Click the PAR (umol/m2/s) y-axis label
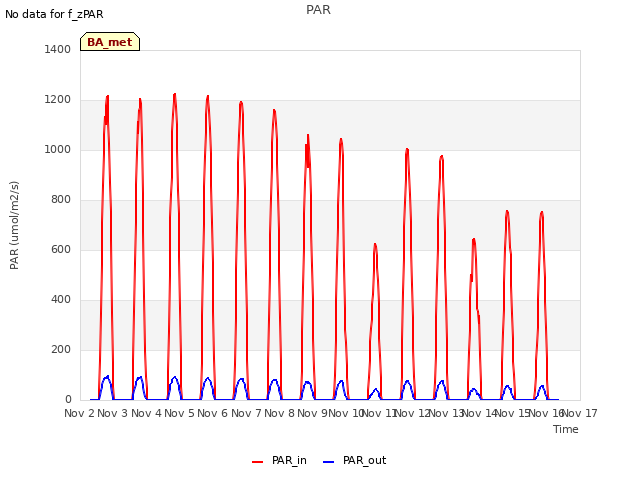This screenshot has width=640, height=480. click(14, 225)
